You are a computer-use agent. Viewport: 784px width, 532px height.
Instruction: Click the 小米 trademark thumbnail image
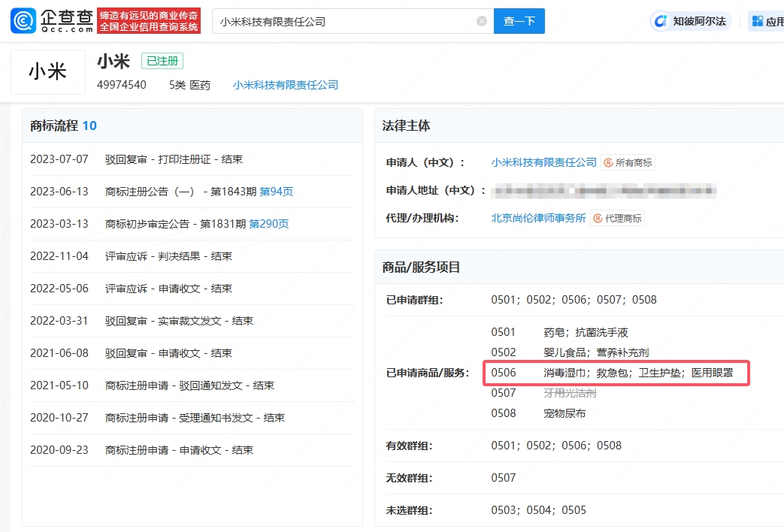(x=48, y=72)
